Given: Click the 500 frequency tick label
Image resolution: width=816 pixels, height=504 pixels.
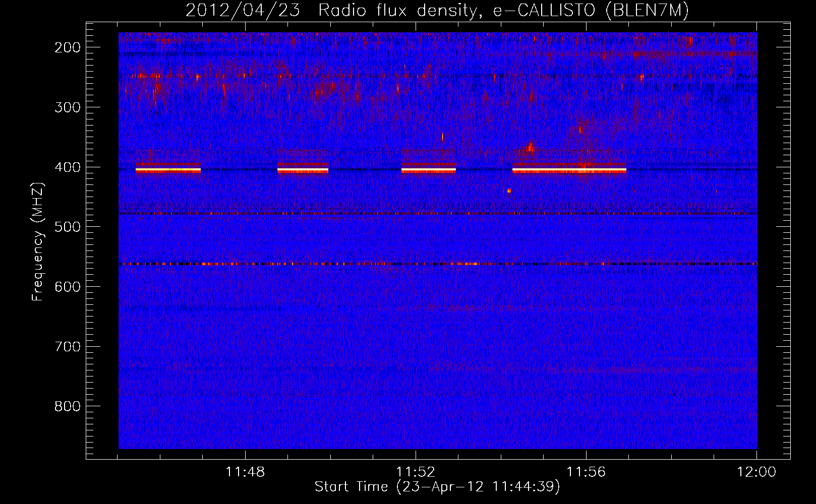Looking at the screenshot, I should 67,227.
